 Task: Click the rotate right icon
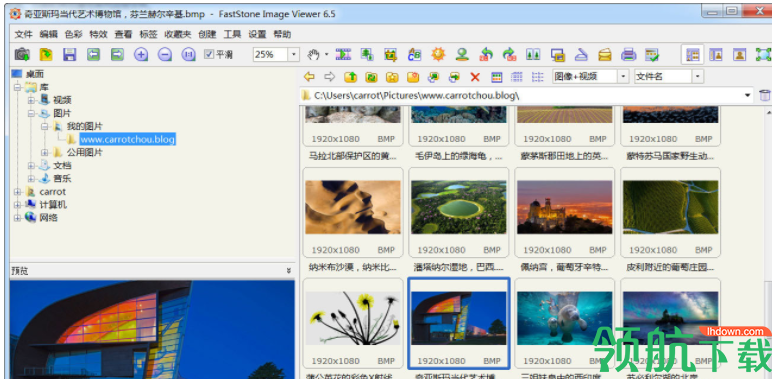[510, 54]
